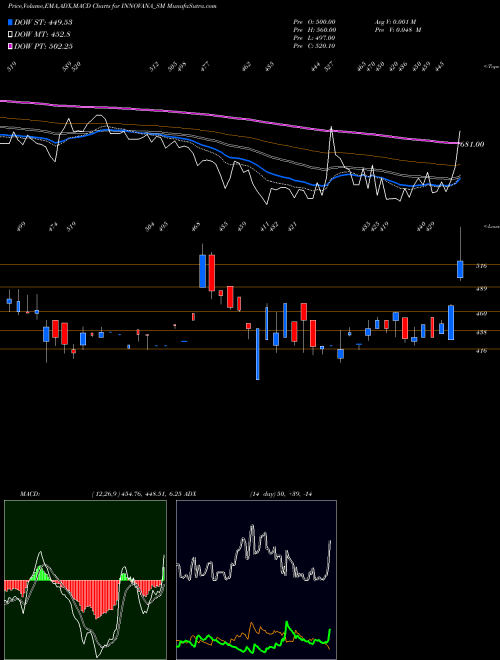Click the 433 price level label

[481, 333]
